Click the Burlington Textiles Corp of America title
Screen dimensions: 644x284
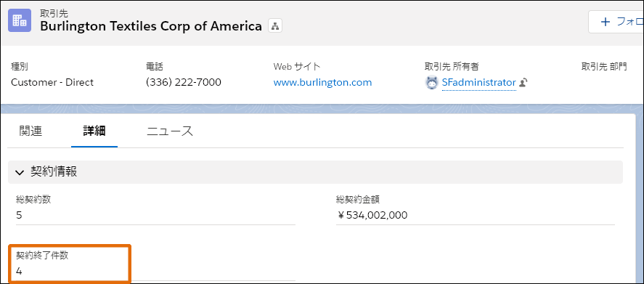click(x=151, y=26)
